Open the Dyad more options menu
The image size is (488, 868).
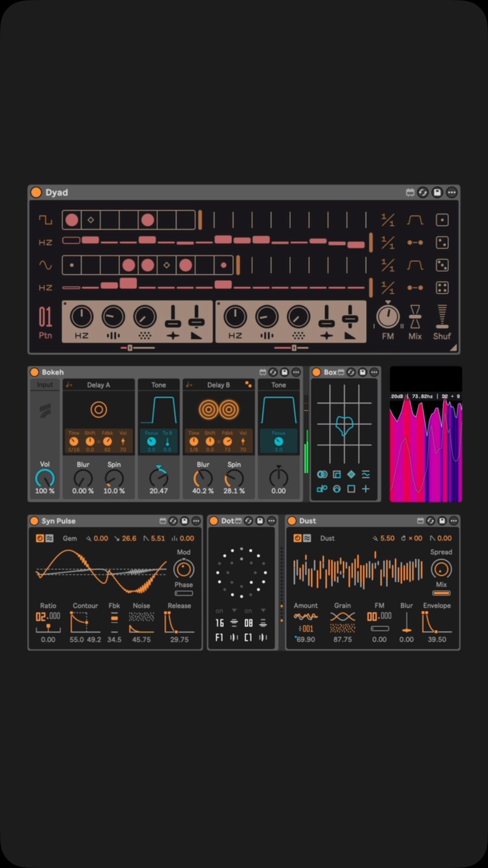[452, 193]
